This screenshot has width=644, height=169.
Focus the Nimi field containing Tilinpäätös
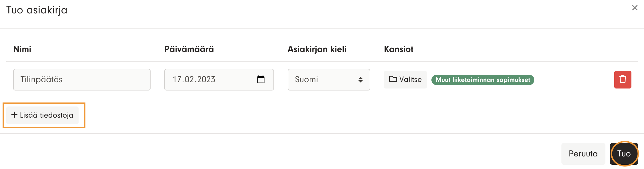[82, 80]
